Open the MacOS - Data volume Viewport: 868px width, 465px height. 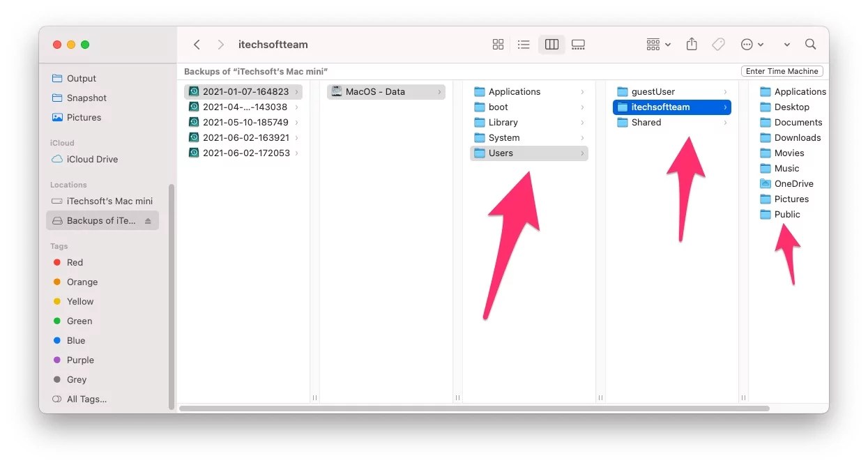click(x=386, y=91)
